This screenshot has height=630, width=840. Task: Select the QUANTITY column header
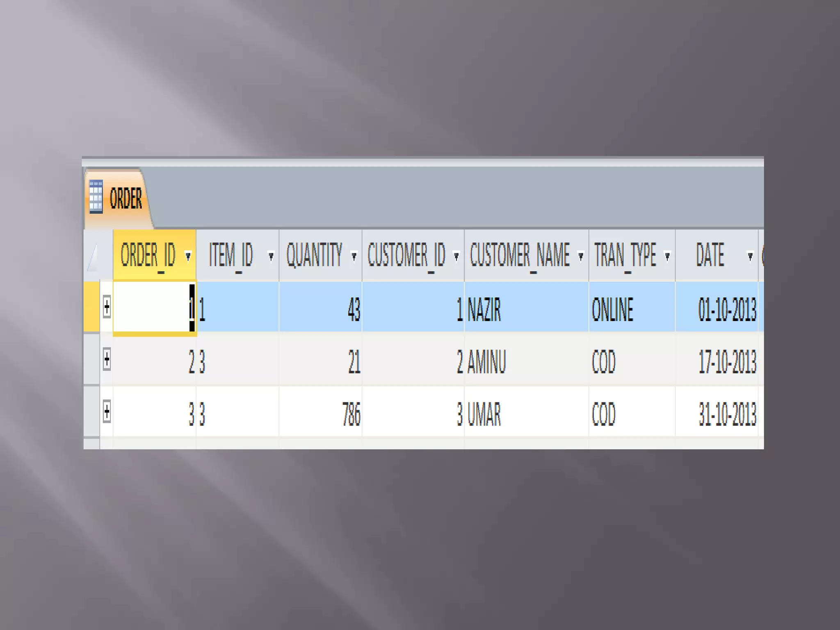tap(314, 255)
